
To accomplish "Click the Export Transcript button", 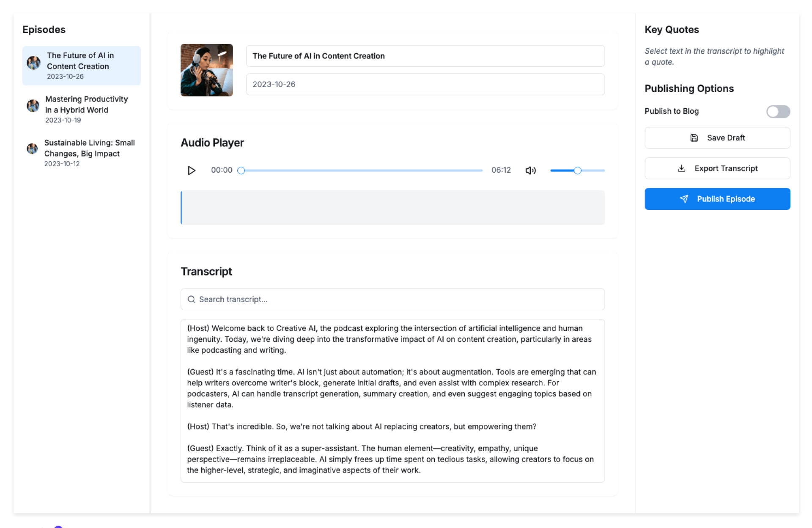I will click(x=726, y=168).
